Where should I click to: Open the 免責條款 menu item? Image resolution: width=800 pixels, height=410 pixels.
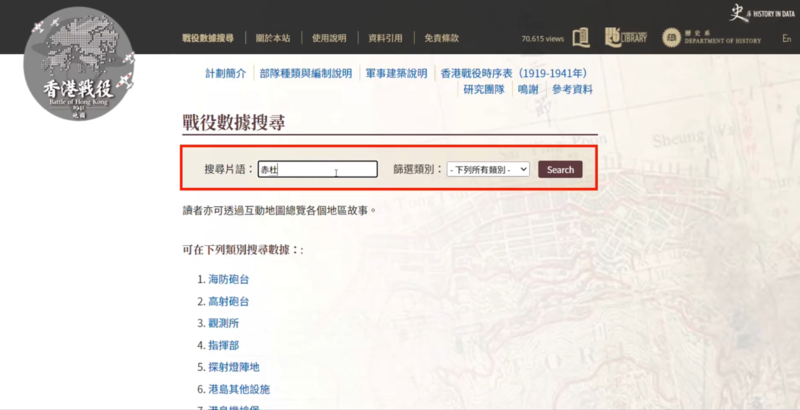click(x=441, y=38)
